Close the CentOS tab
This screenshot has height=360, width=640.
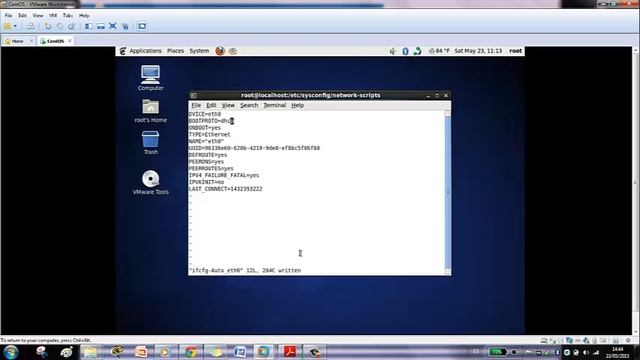[x=70, y=41]
